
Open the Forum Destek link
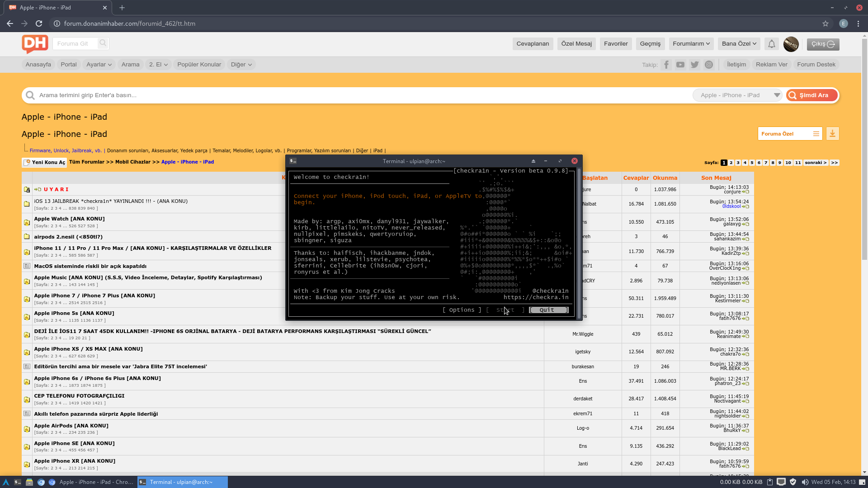816,65
